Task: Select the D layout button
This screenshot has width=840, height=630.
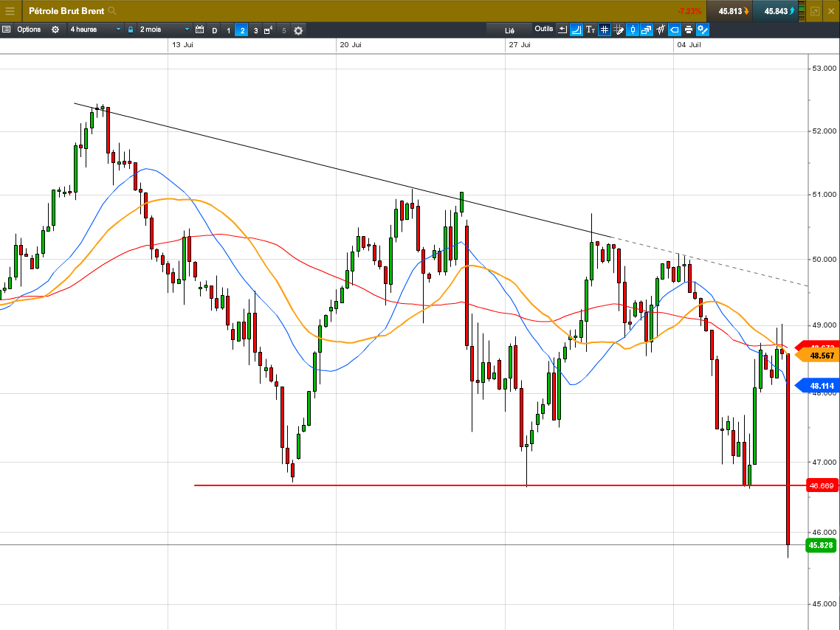Action: point(214,30)
